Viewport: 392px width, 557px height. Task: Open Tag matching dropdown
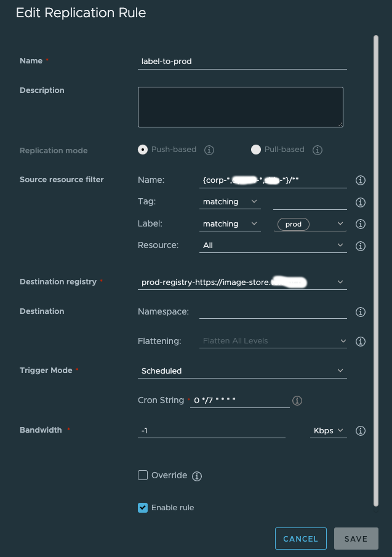click(x=230, y=202)
